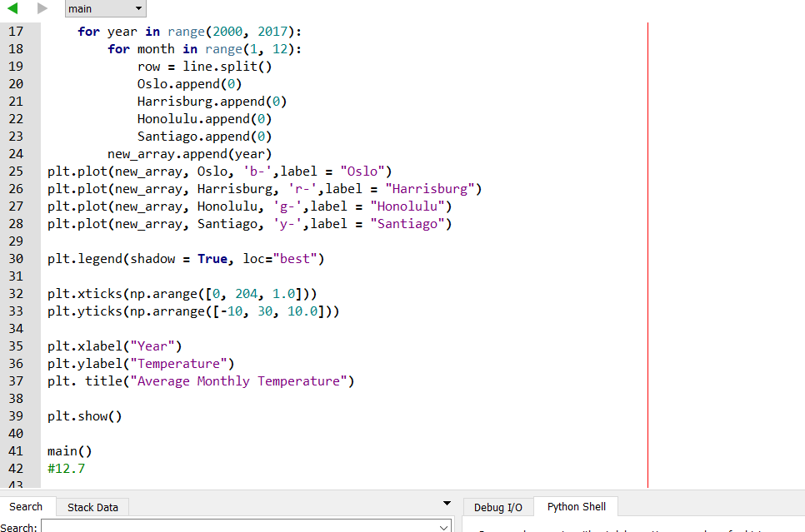This screenshot has width=805, height=532.
Task: Open the bottom panel options menu arrow
Action: [x=447, y=503]
